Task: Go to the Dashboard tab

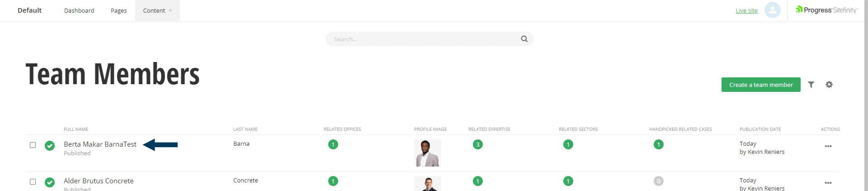Action: click(79, 10)
